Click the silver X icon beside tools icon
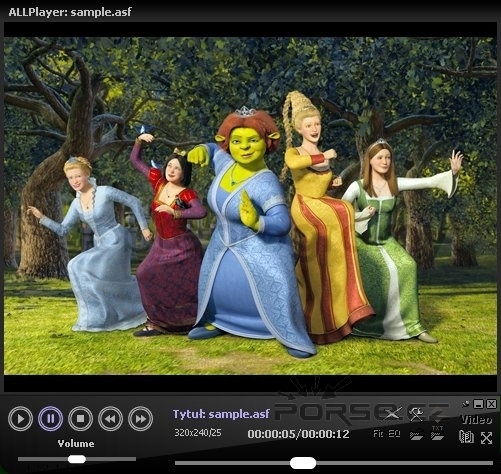 (392, 414)
